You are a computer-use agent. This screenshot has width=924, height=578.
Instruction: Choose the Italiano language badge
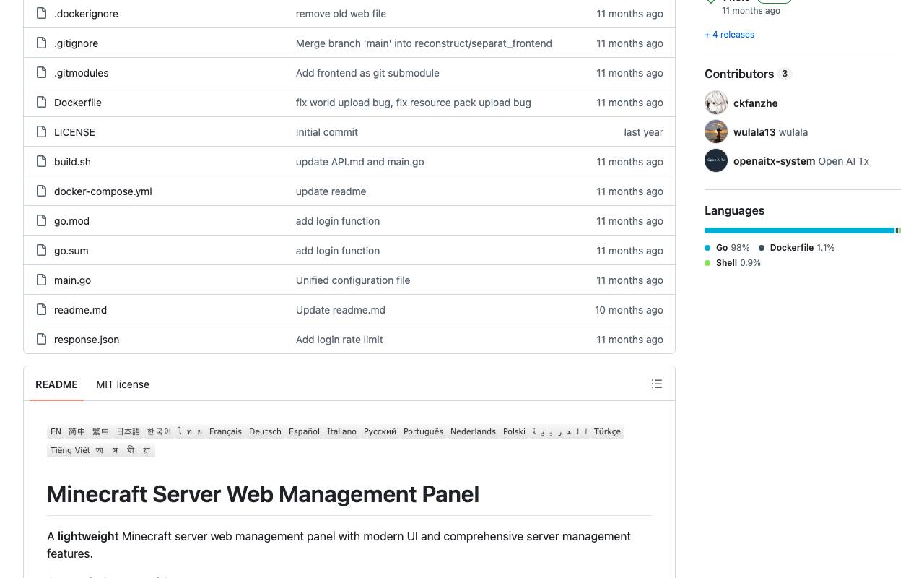341,431
